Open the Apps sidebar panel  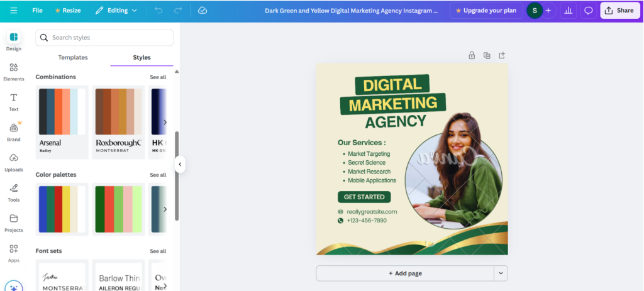click(x=14, y=253)
